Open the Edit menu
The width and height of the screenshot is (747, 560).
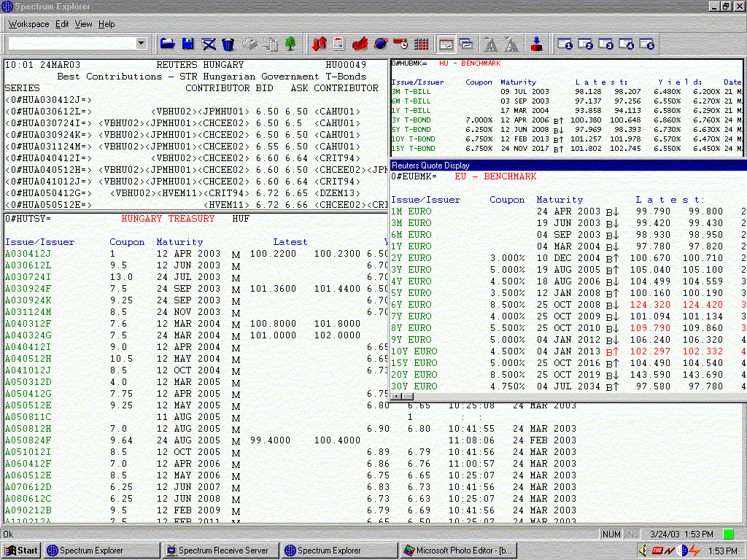pyautogui.click(x=62, y=24)
